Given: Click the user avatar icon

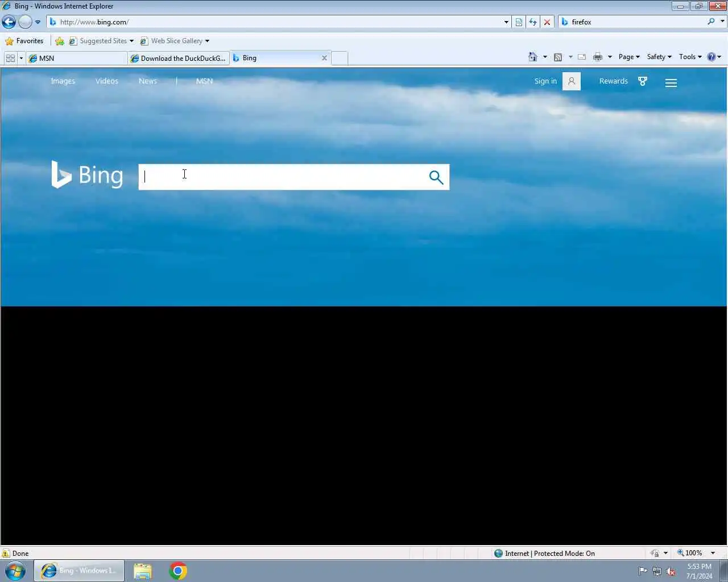Looking at the screenshot, I should tap(572, 81).
